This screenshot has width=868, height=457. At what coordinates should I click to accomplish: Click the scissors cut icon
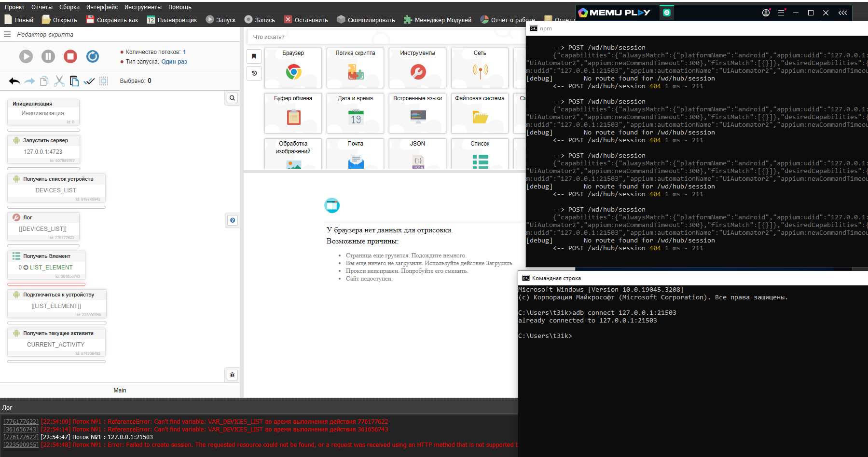pyautogui.click(x=59, y=81)
